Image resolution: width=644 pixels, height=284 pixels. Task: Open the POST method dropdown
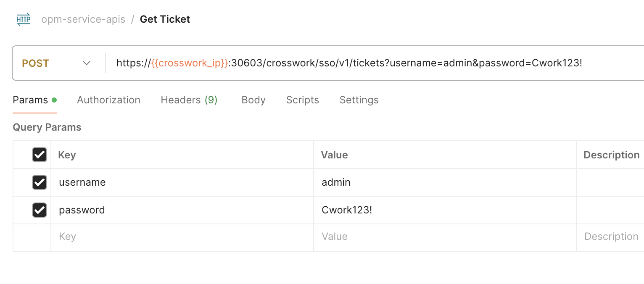57,63
